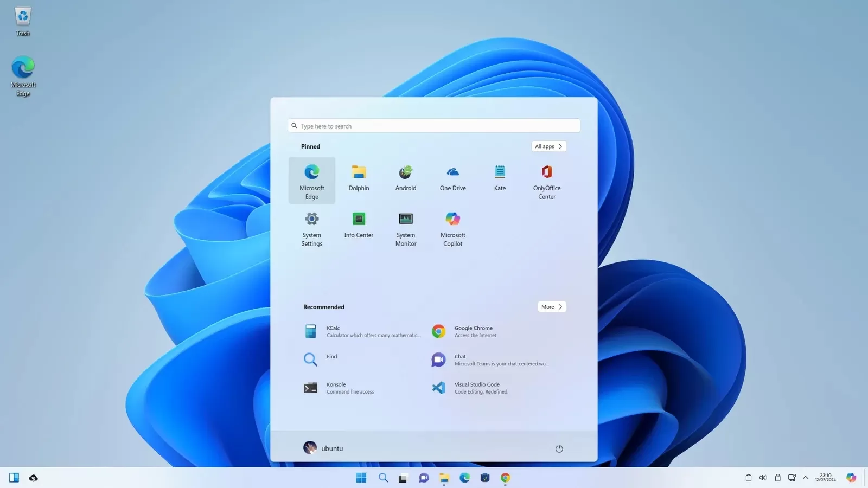Click the ubuntu user account name

coord(332,448)
